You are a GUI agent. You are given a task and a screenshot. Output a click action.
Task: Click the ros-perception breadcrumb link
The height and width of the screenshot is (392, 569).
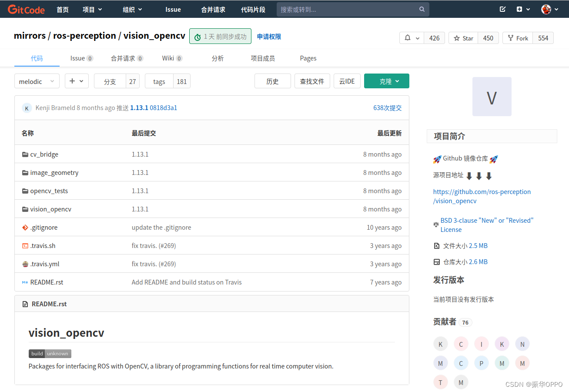84,36
